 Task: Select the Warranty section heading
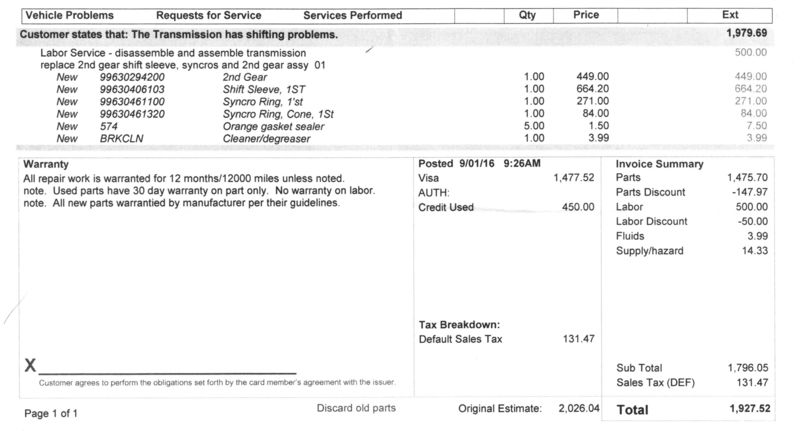point(47,164)
